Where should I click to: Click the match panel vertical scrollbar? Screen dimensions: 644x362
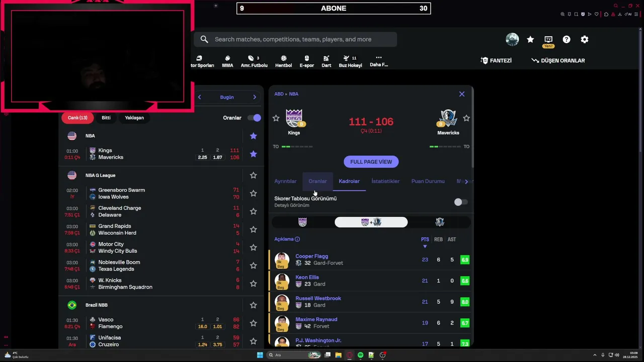point(472,128)
